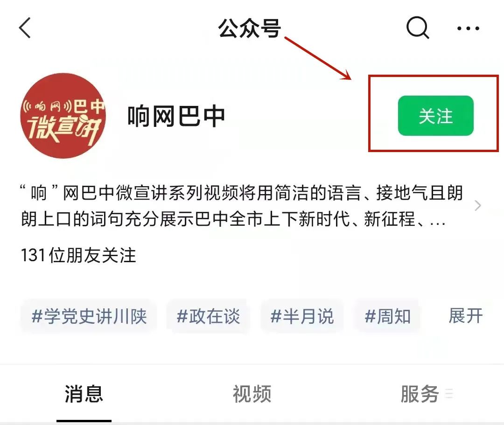Expand description with the right chevron
The height and width of the screenshot is (425, 504).
click(x=478, y=206)
